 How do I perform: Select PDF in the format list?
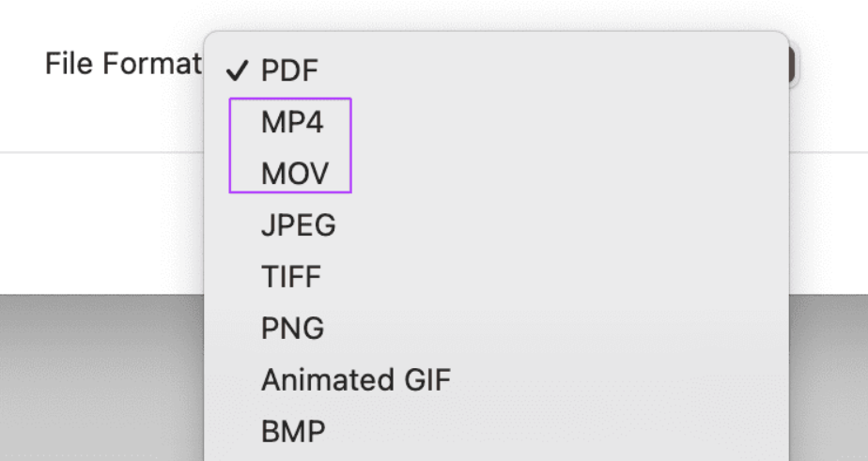290,70
